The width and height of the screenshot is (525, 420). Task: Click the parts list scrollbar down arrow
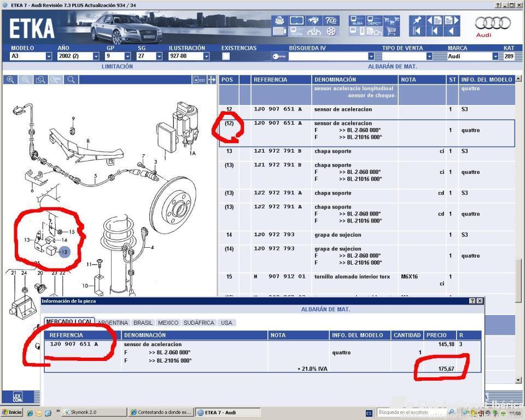click(518, 380)
